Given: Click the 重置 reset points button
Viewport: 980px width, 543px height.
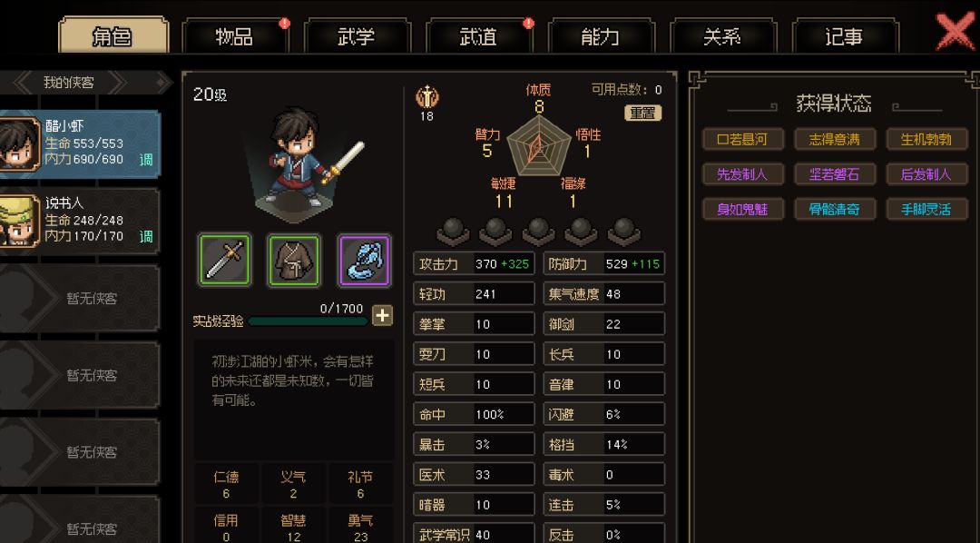Looking at the screenshot, I should (x=642, y=114).
